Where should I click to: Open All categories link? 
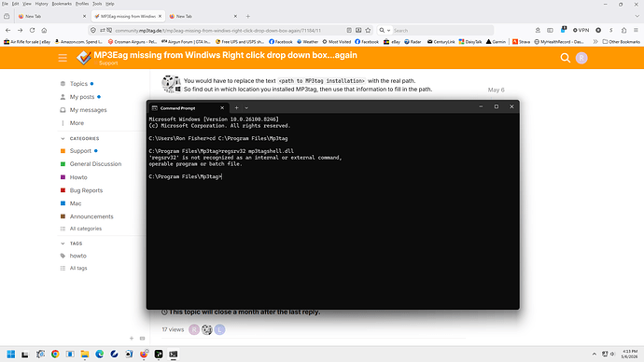click(86, 229)
